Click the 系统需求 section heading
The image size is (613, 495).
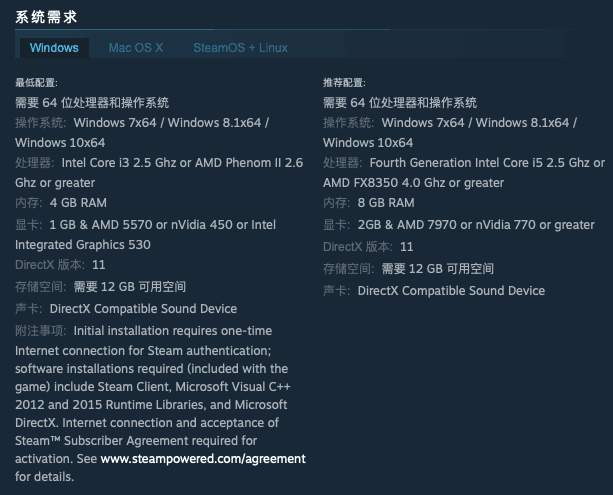tap(46, 17)
